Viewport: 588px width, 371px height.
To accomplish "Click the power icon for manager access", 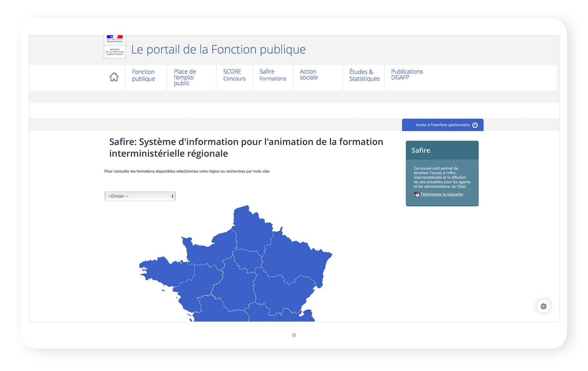I will 475,125.
